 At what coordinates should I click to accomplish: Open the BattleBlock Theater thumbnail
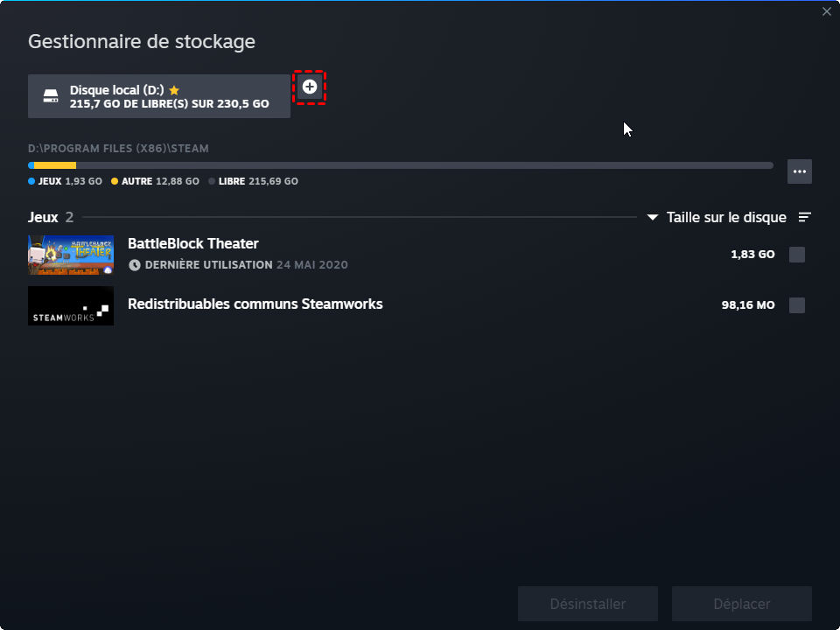pyautogui.click(x=71, y=255)
